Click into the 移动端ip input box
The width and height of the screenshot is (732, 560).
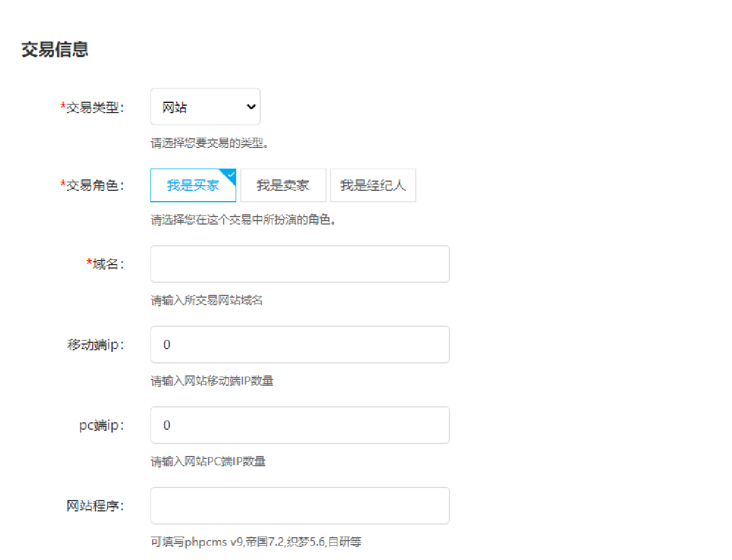click(300, 345)
